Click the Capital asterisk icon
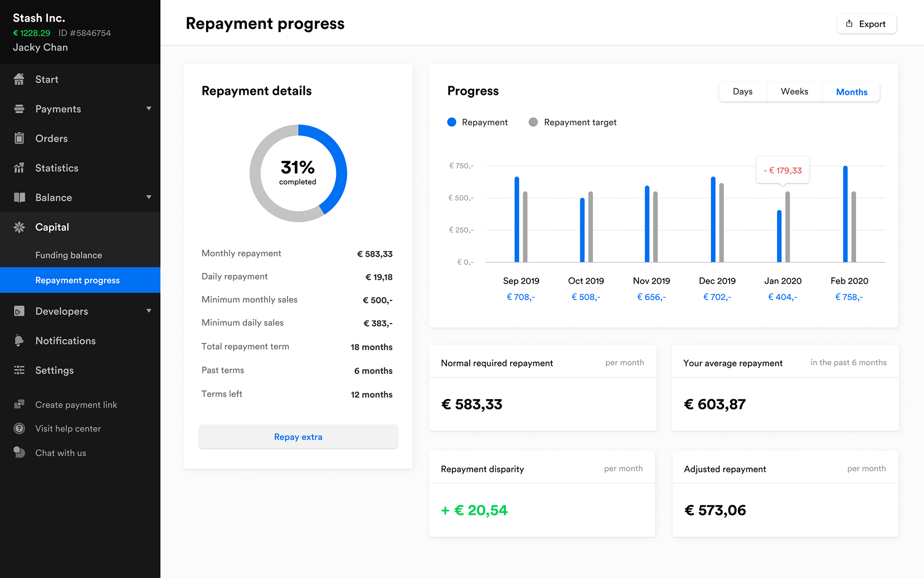Screen dimensions: 924x578 tap(19, 227)
